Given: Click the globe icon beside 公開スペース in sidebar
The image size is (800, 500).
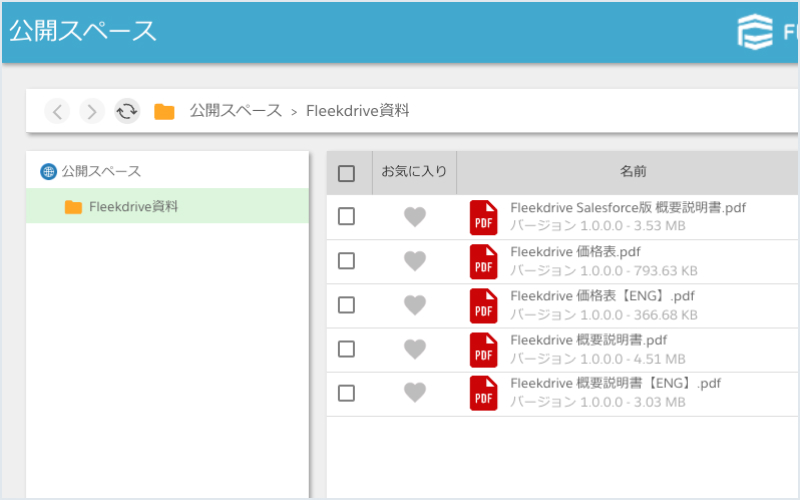Looking at the screenshot, I should 48,172.
